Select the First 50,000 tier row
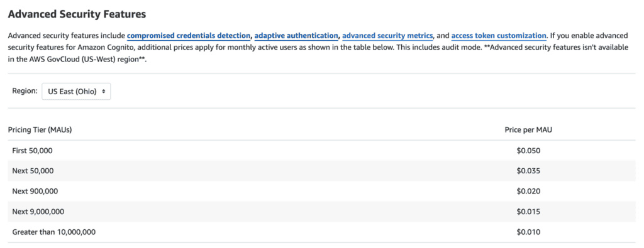644x248 pixels. click(322, 151)
